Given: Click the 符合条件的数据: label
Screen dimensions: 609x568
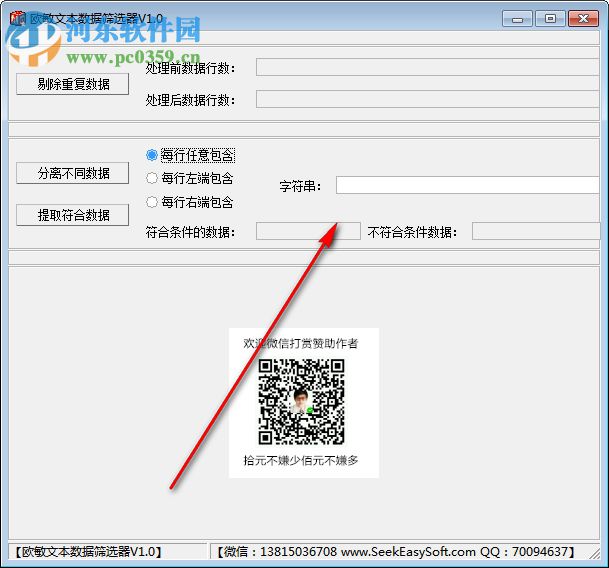Looking at the screenshot, I should 190,233.
